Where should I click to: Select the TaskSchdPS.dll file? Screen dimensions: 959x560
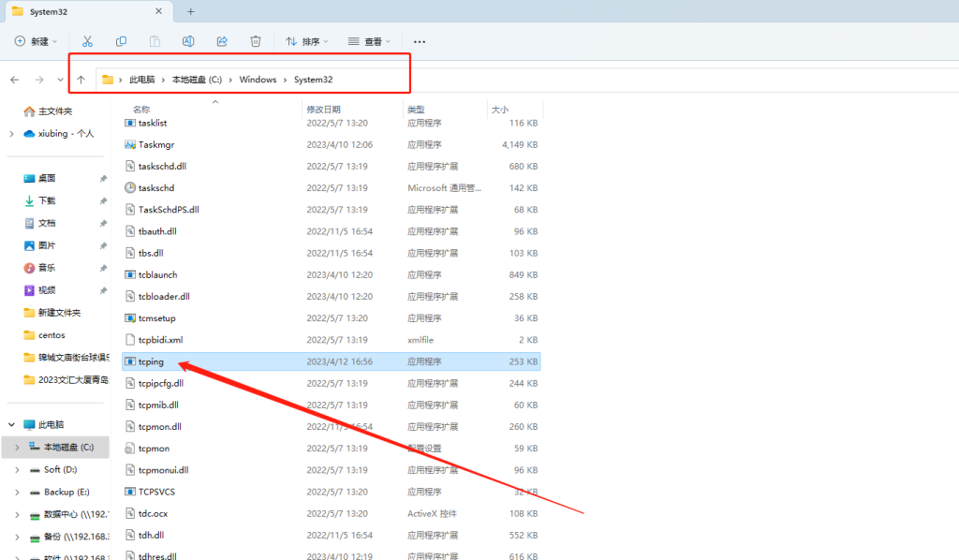[331, 210]
